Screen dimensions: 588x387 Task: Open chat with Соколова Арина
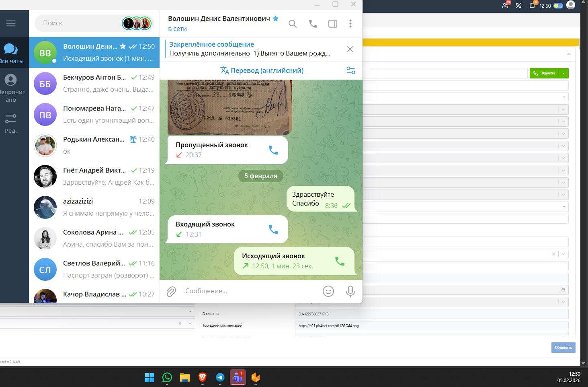pos(94,238)
